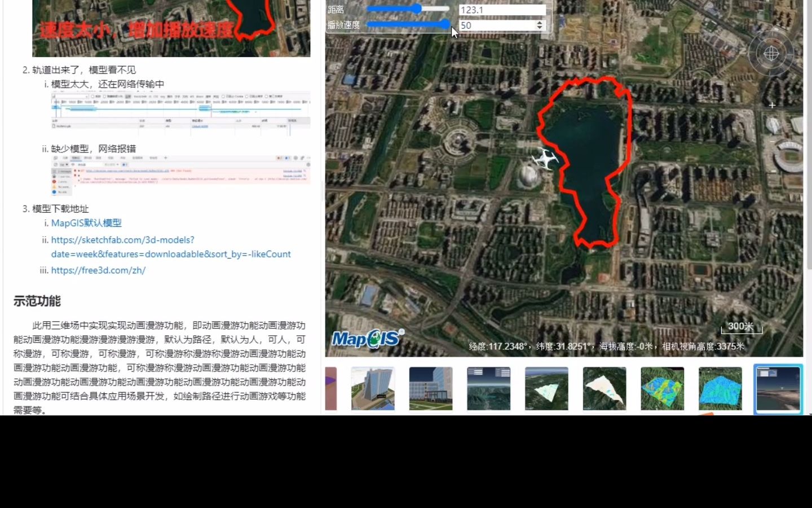
Task: Open the MapGIS默认模型 link
Action: [86, 223]
